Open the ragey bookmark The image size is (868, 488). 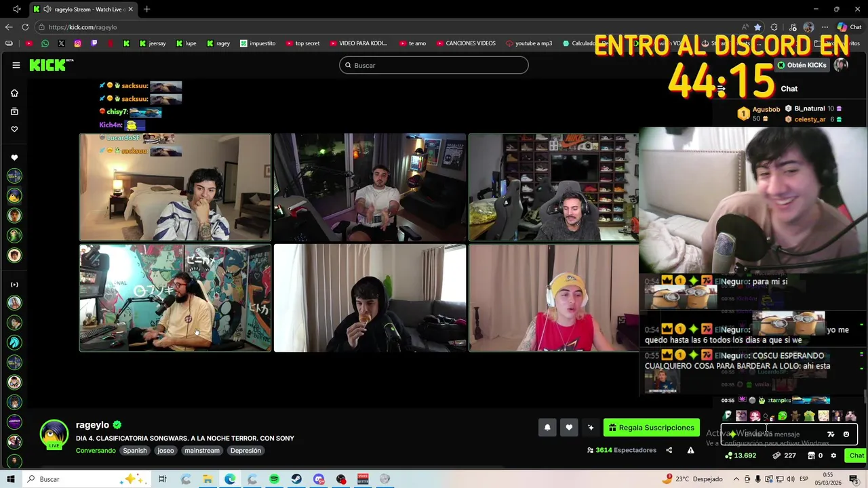click(x=218, y=43)
